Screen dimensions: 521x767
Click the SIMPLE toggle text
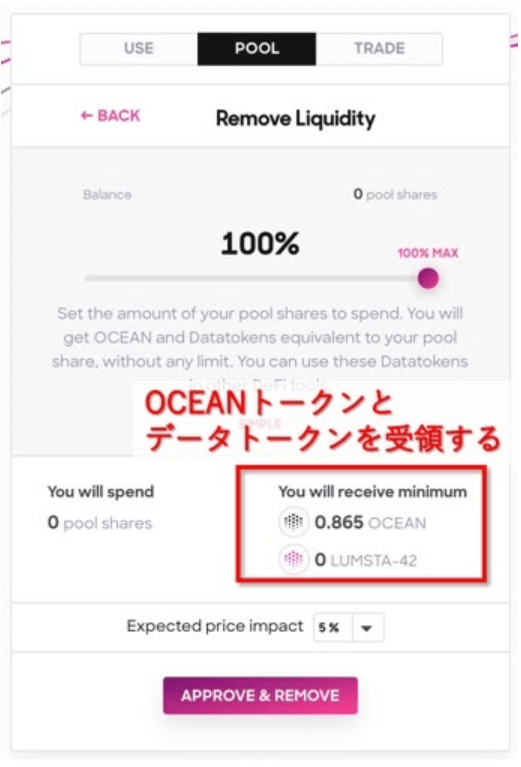[260, 424]
